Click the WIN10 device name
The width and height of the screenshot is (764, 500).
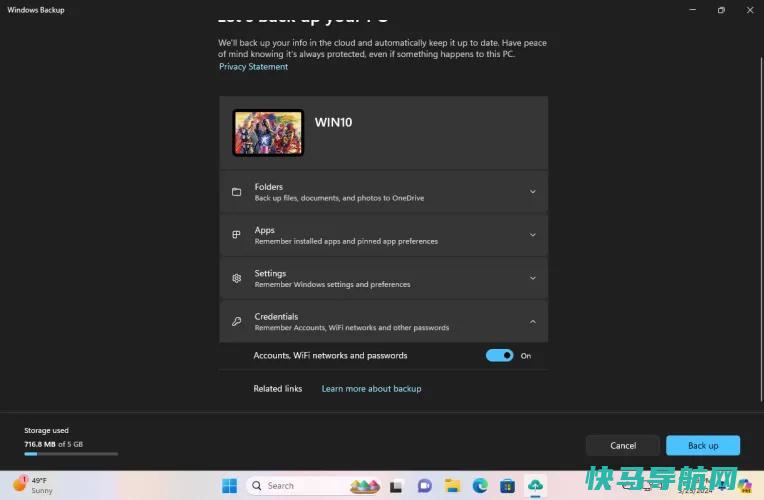pyautogui.click(x=333, y=122)
